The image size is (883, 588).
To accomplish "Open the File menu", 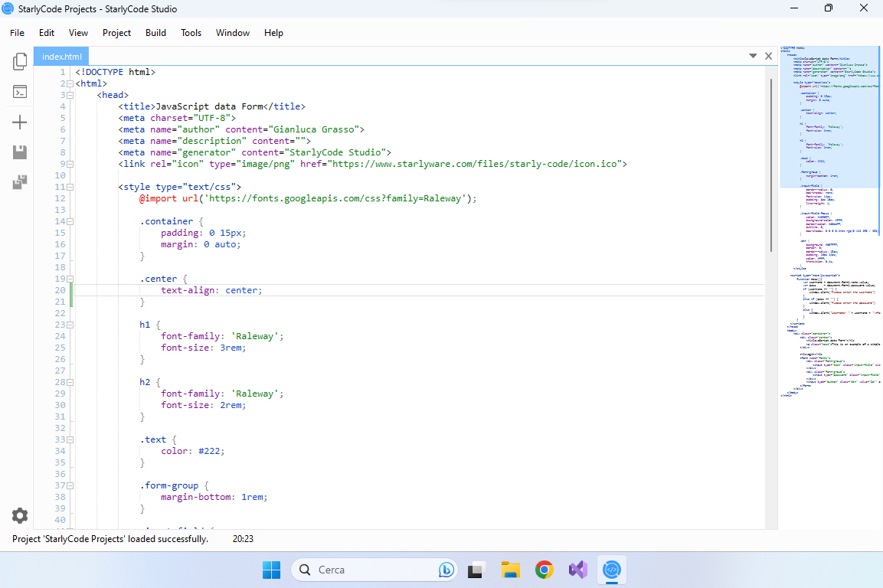I will tap(17, 33).
